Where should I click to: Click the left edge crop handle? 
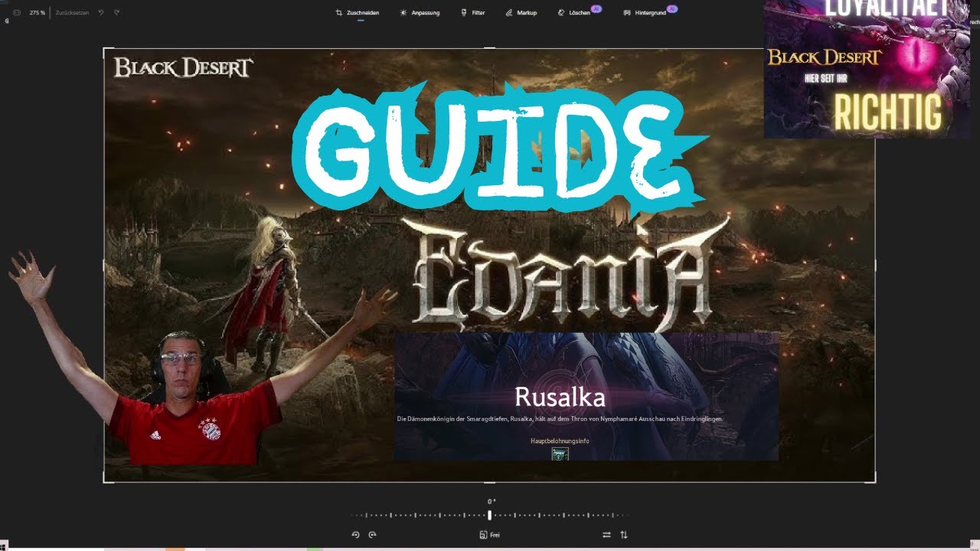[104, 264]
